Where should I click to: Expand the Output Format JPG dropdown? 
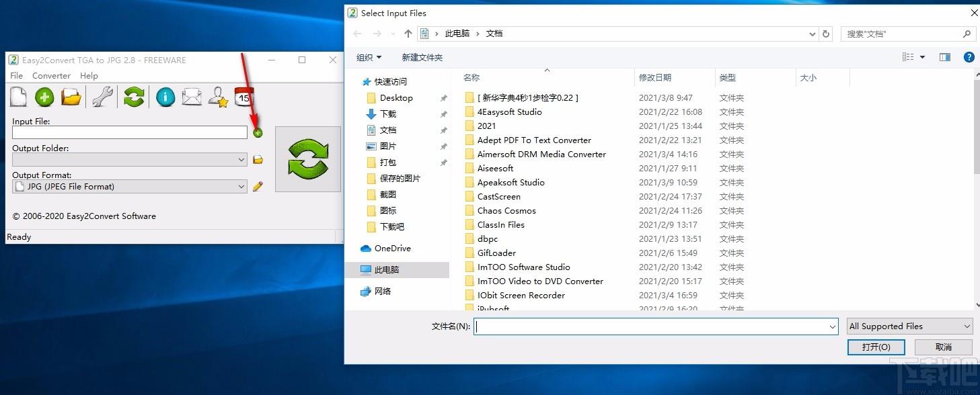click(241, 187)
